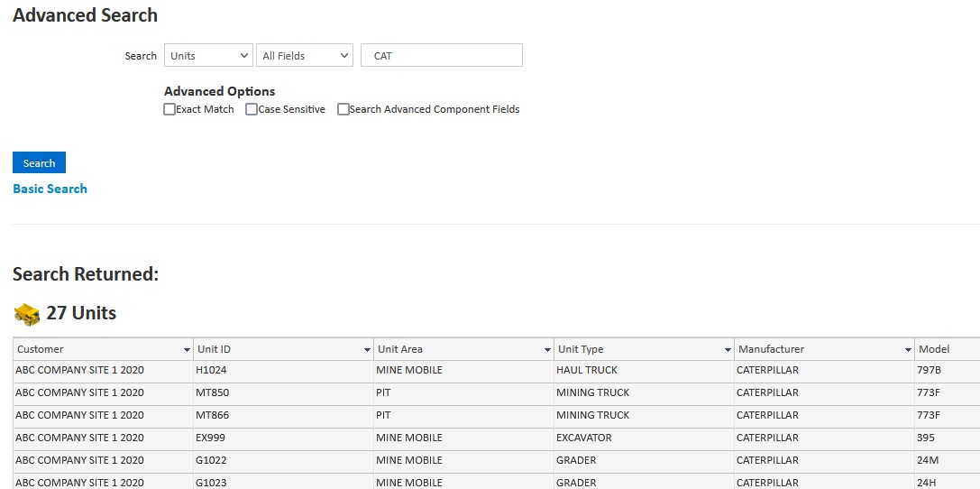Expand the All Fields dropdown

tap(305, 56)
